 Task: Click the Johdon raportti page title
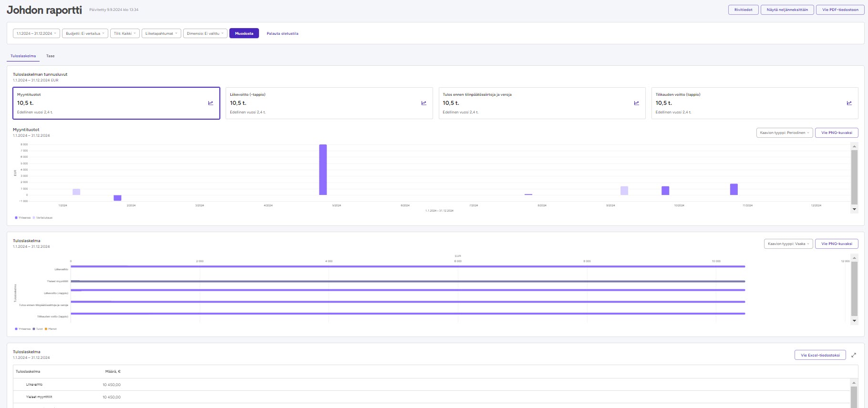click(x=44, y=10)
